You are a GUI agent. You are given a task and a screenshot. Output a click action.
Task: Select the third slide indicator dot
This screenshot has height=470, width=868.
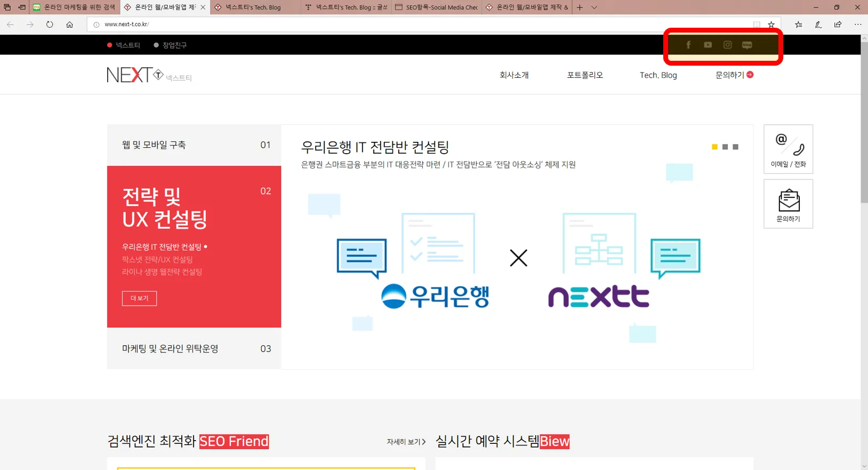tap(736, 147)
